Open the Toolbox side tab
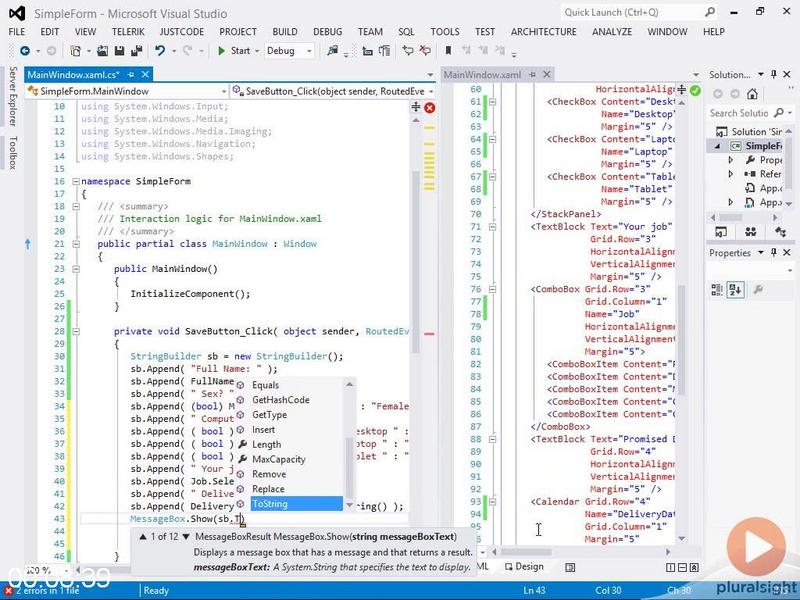Viewport: 800px width, 600px height. click(13, 153)
